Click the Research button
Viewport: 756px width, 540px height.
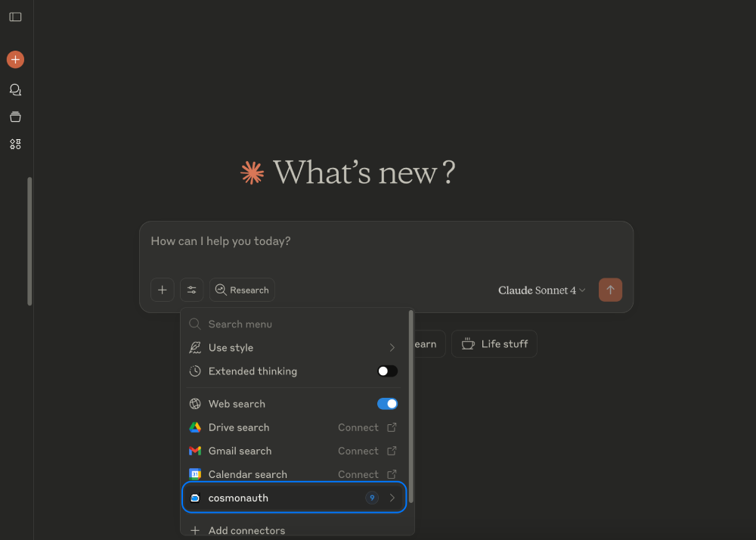tap(242, 290)
